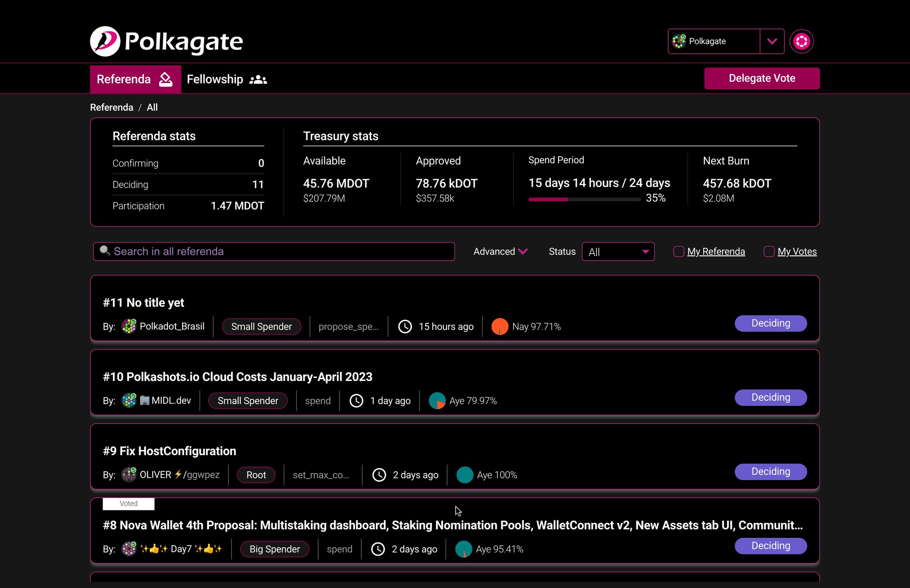Image resolution: width=910 pixels, height=588 pixels.
Task: Enable the My Votes checkbox
Action: (x=769, y=251)
